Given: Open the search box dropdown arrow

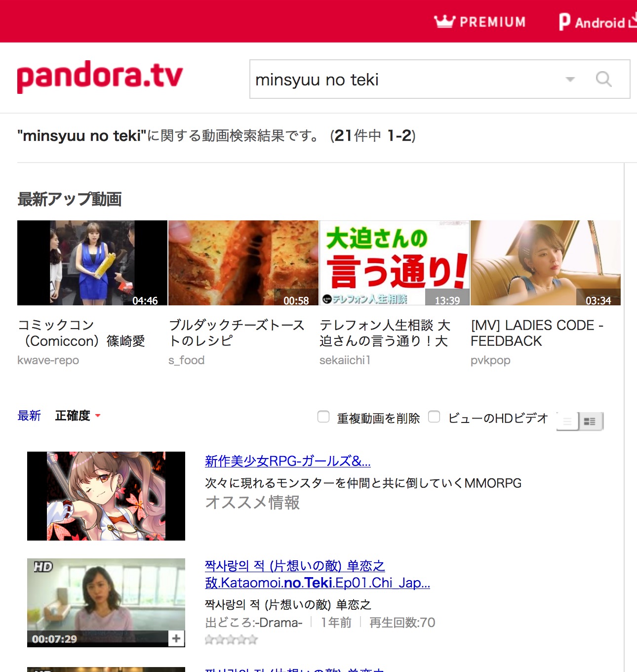Looking at the screenshot, I should 570,80.
